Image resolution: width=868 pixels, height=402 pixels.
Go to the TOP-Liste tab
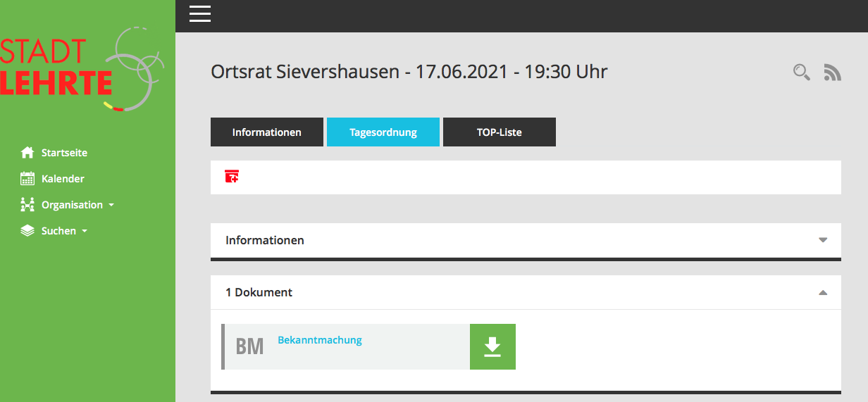[x=499, y=132]
